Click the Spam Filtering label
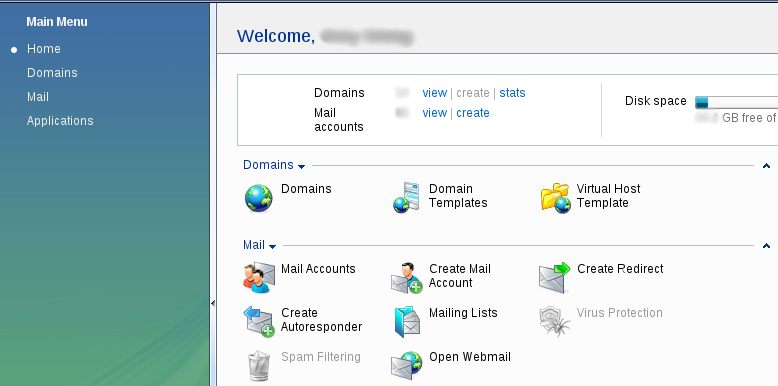Screen dimensions: 778x386 click(x=321, y=357)
